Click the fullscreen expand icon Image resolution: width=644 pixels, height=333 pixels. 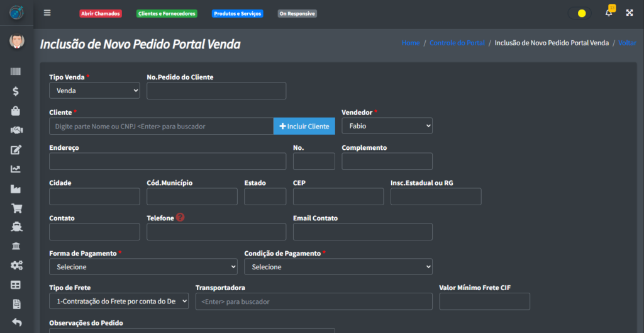pyautogui.click(x=629, y=13)
